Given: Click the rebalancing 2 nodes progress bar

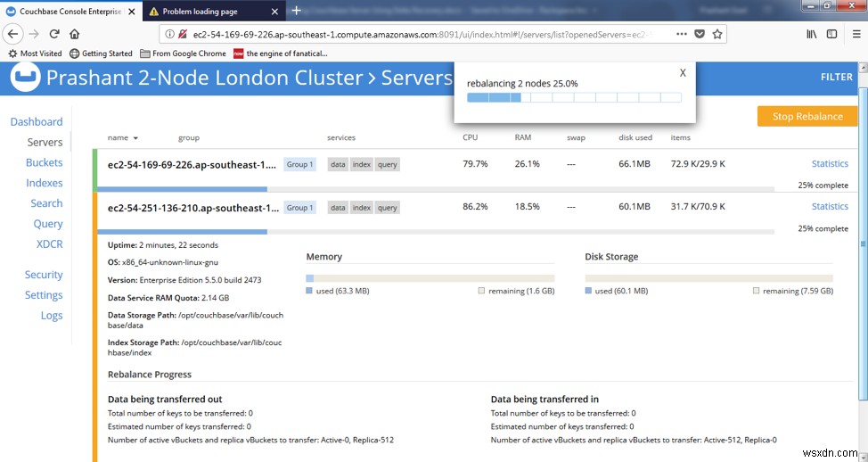Looking at the screenshot, I should (574, 97).
